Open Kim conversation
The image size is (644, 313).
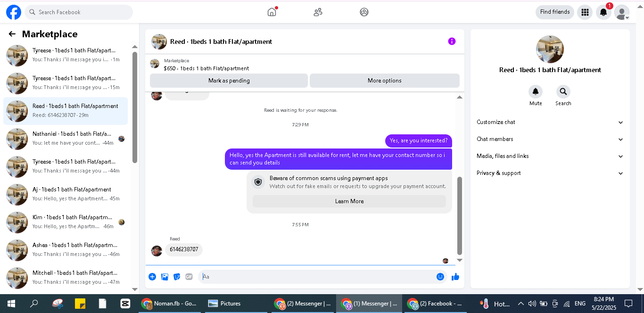pos(66,222)
